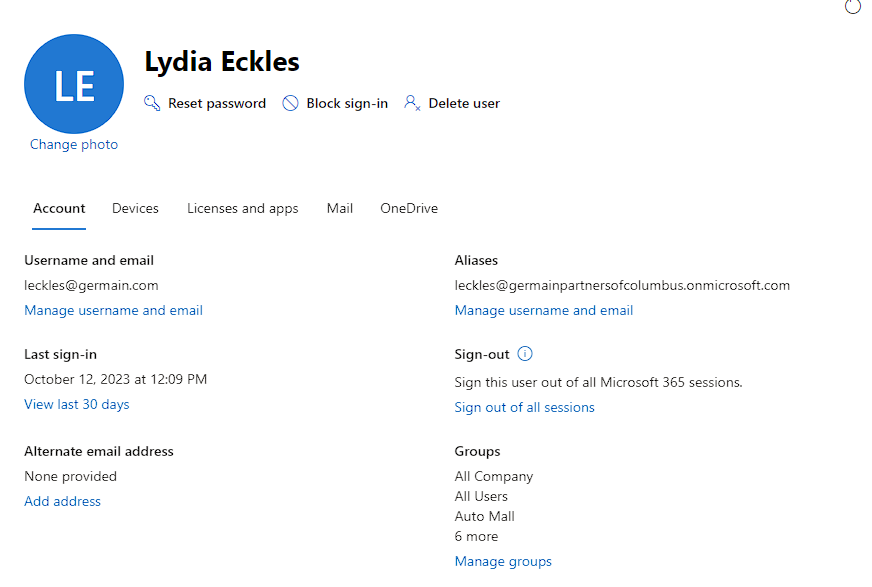Image resolution: width=872 pixels, height=587 pixels.
Task: Open View last 30 days sign-ins
Action: 77,404
